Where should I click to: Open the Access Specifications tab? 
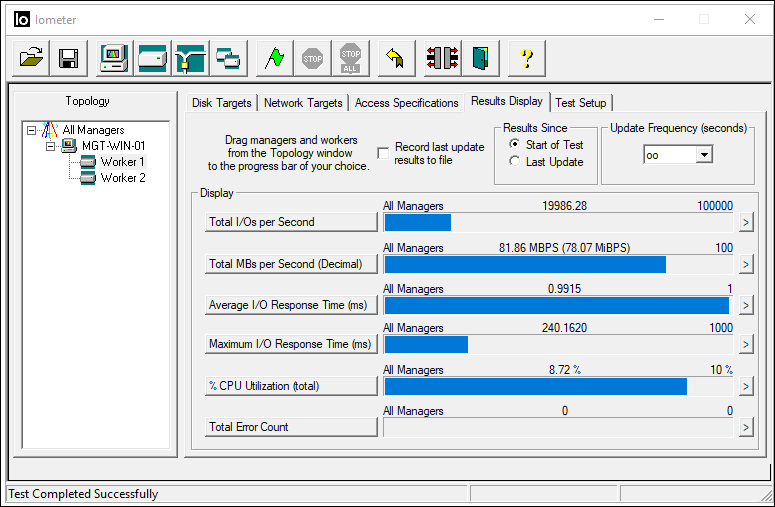pyautogui.click(x=406, y=103)
